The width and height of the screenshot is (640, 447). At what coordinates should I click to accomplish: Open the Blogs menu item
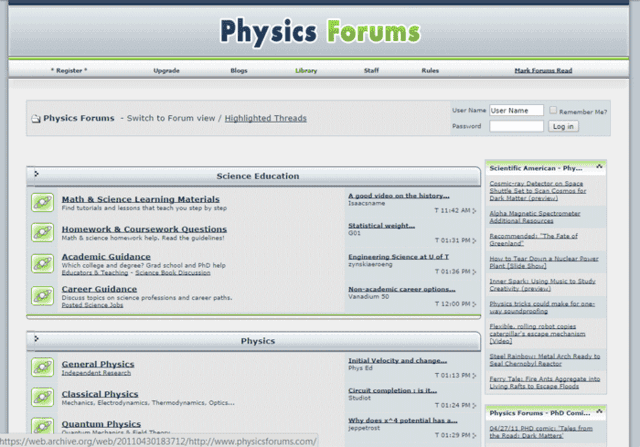coord(239,71)
